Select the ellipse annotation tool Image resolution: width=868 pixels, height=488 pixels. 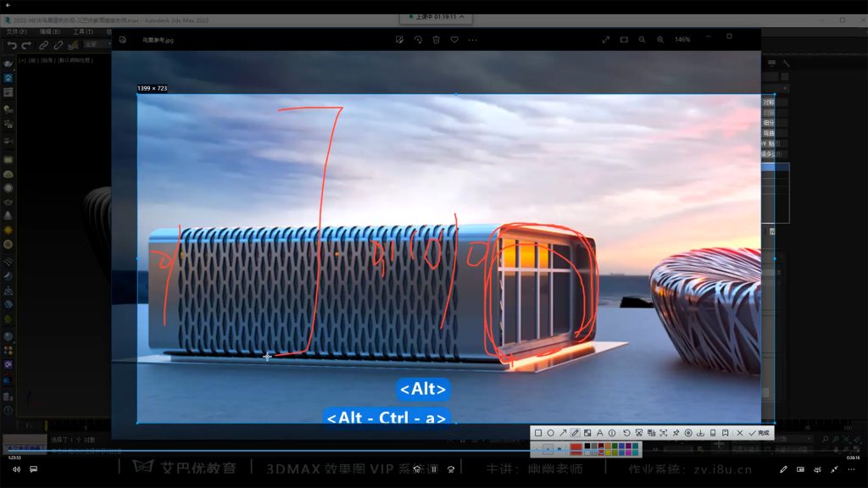[x=551, y=433]
